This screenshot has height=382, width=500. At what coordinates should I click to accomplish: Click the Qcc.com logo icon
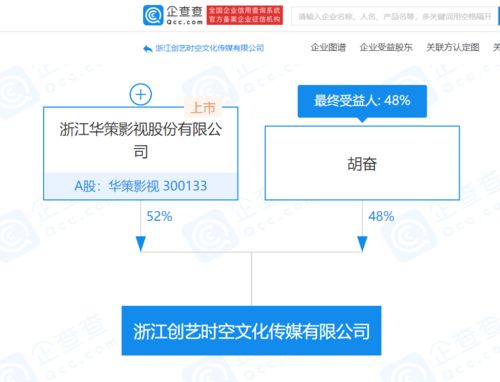pyautogui.click(x=153, y=15)
